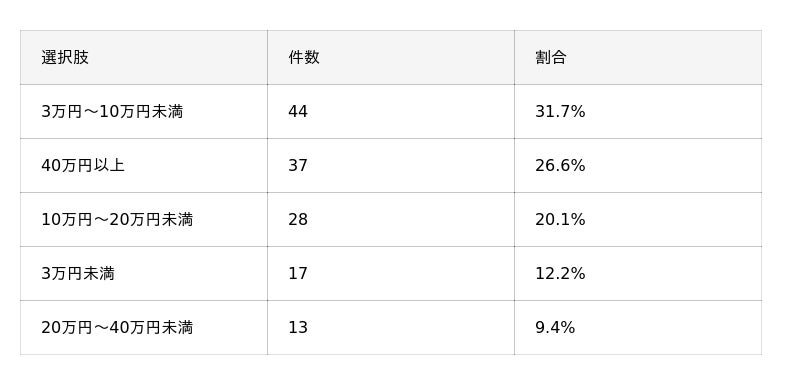Click the 選択肢 column header
The width and height of the screenshot is (800, 385).
pos(65,57)
